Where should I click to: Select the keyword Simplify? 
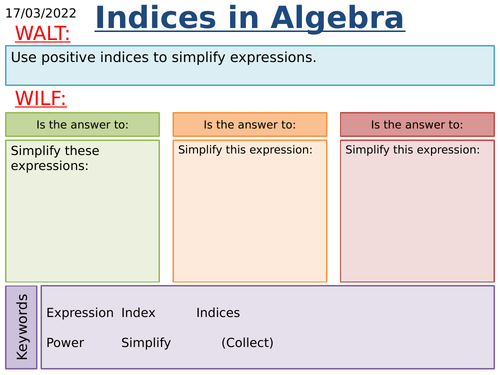tap(146, 343)
